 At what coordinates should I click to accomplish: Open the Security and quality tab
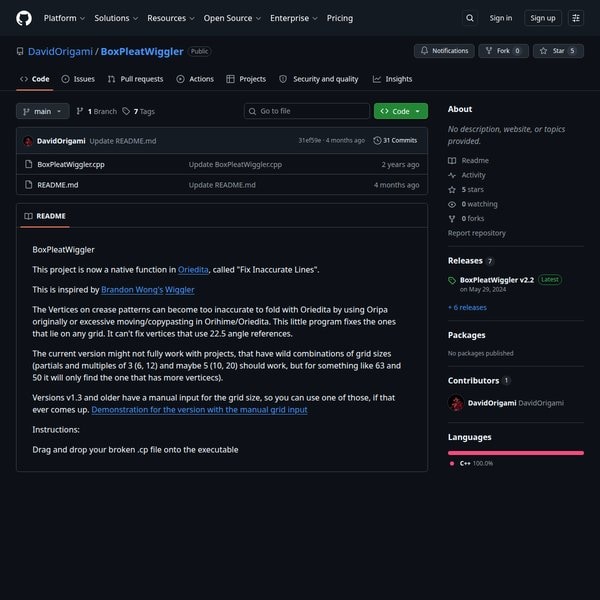pyautogui.click(x=319, y=79)
